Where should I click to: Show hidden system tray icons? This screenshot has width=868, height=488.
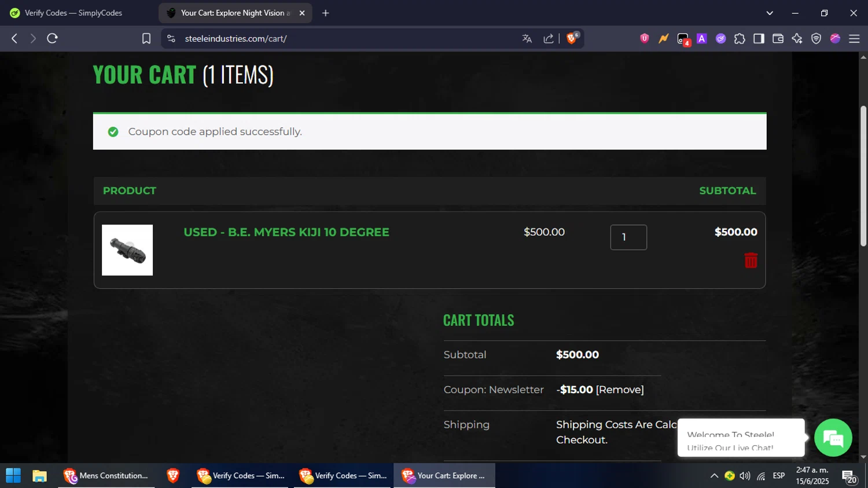pyautogui.click(x=714, y=476)
